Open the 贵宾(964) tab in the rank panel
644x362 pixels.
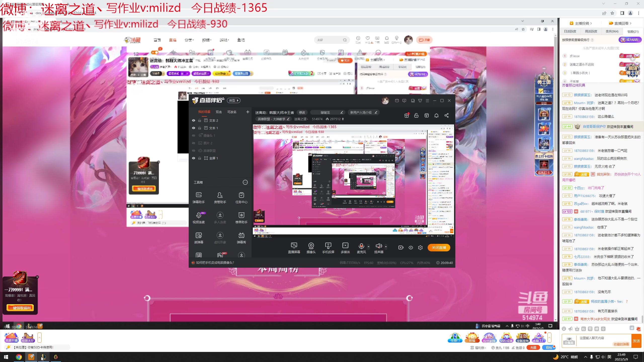click(612, 31)
